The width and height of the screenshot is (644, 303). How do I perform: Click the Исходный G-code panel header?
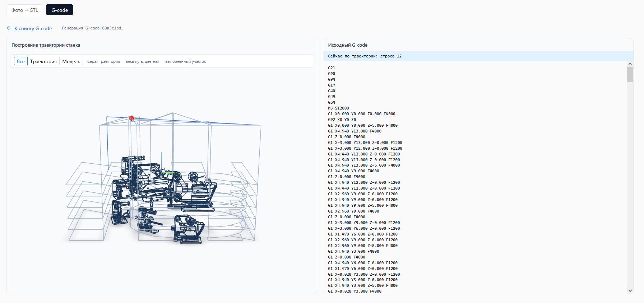[x=478, y=45]
